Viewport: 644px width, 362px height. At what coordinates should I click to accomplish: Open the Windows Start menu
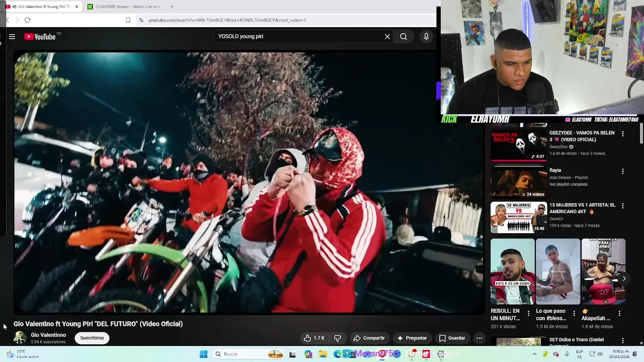point(203,354)
